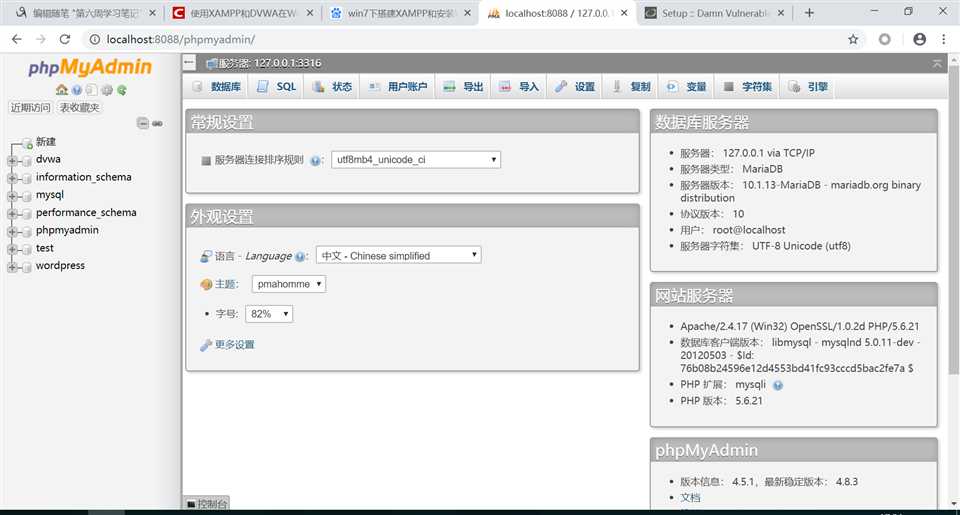The height and width of the screenshot is (515, 960).
Task: Open the font size dropdown showing 82%
Action: click(269, 314)
